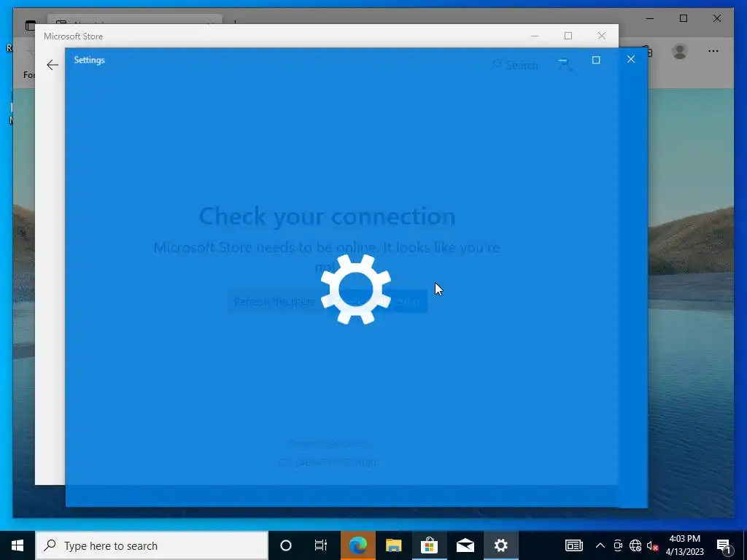Open network status tray icon

tap(635, 545)
